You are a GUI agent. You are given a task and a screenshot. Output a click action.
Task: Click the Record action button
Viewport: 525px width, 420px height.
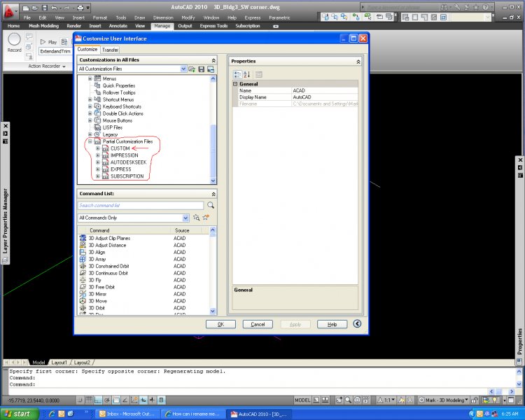(15, 43)
